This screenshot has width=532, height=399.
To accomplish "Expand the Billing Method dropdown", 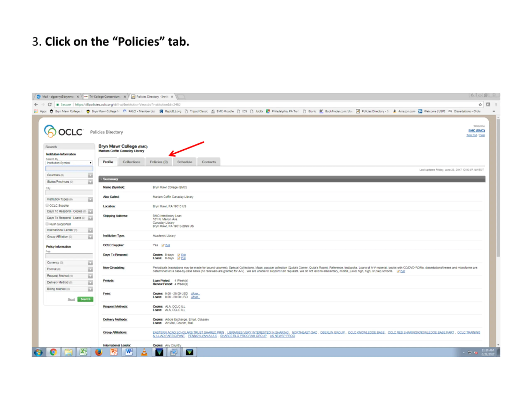I will coord(90,289).
